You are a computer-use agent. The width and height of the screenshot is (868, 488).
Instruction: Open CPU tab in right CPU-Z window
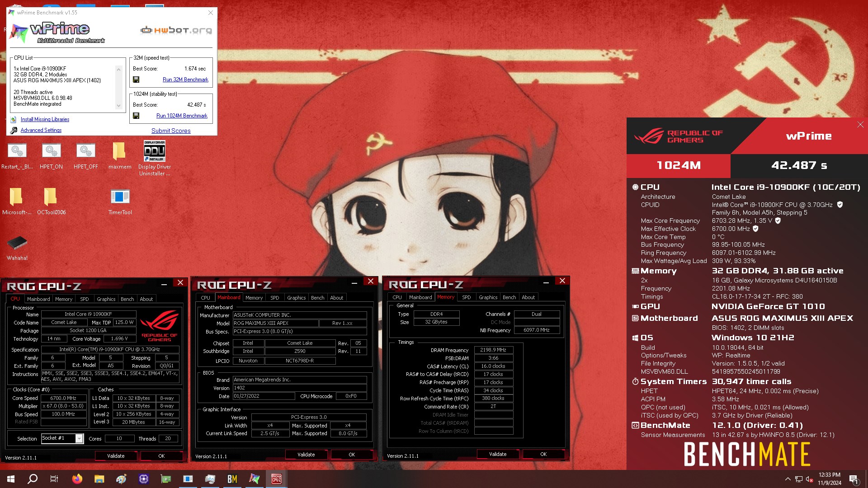(397, 297)
